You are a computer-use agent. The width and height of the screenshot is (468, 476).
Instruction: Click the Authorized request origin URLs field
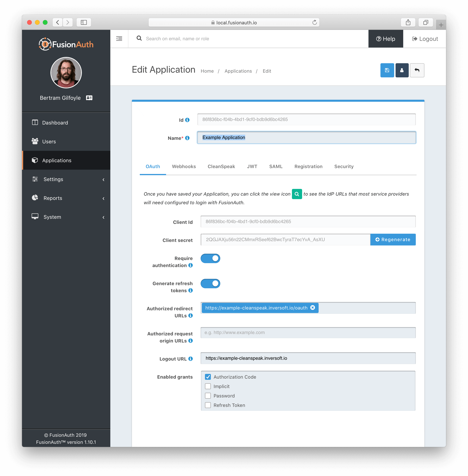[x=308, y=332]
